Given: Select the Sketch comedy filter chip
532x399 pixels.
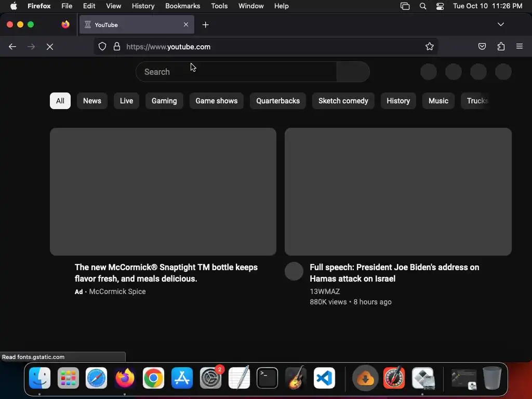Looking at the screenshot, I should coord(343,101).
